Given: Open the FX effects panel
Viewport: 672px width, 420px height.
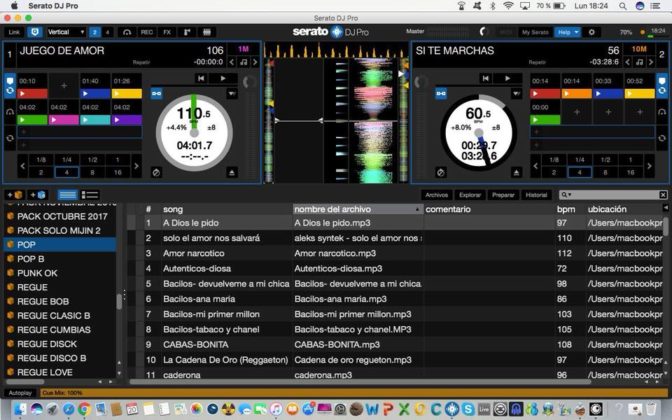Looking at the screenshot, I should 167,32.
